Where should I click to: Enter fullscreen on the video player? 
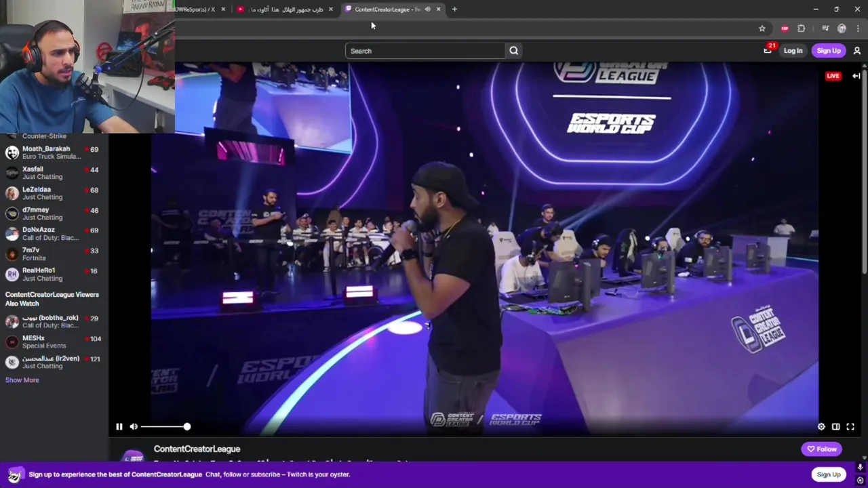pyautogui.click(x=850, y=426)
